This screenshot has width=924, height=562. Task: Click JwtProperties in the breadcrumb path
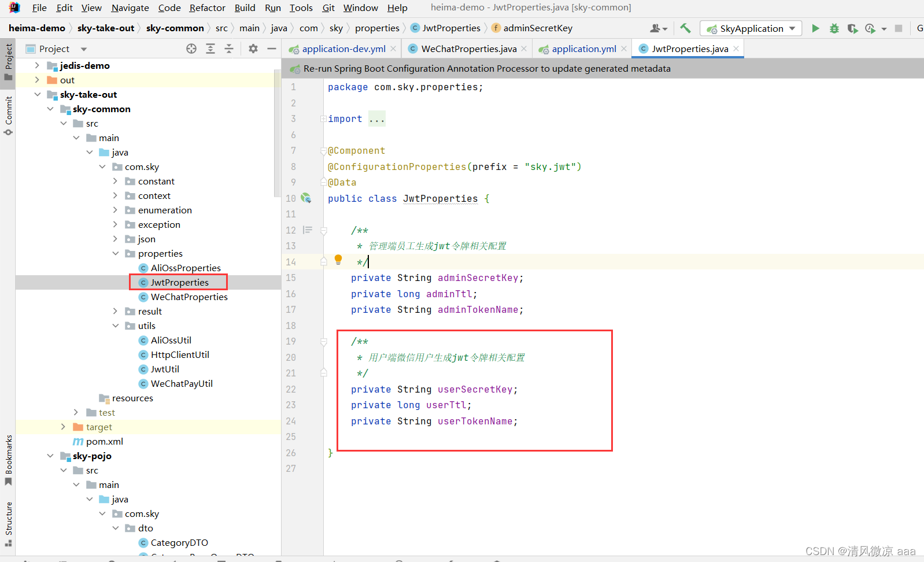[x=451, y=28]
